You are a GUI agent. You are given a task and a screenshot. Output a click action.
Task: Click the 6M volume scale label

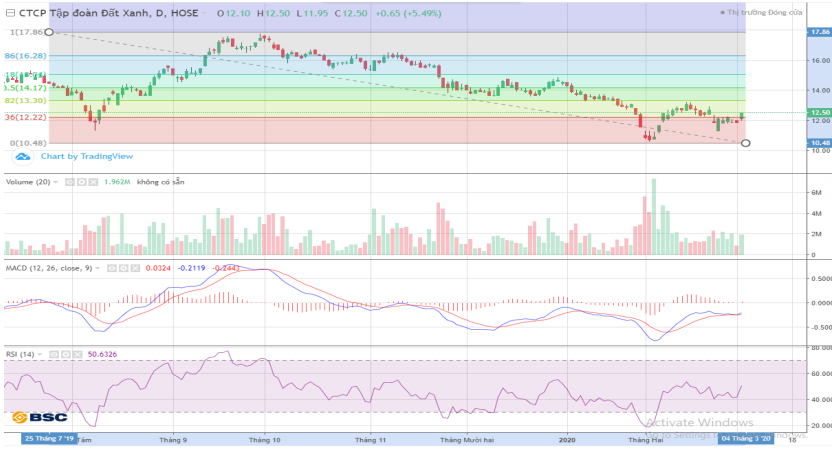point(816,193)
